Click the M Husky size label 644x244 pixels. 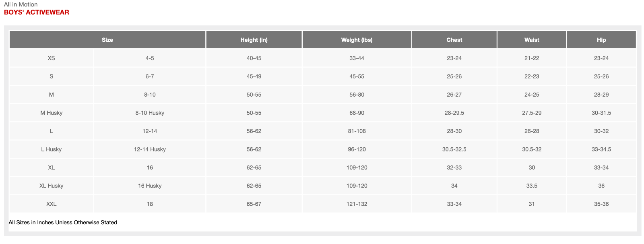[51, 113]
